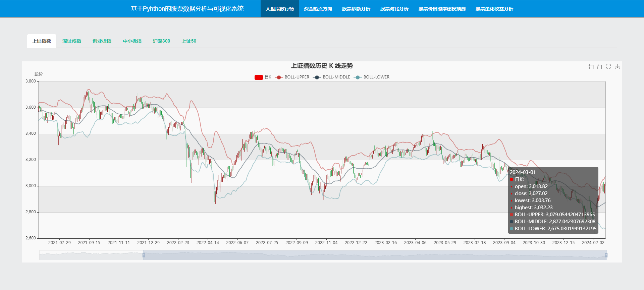Click the y-axis value 3,400
The image size is (644, 290).
pos(31,133)
